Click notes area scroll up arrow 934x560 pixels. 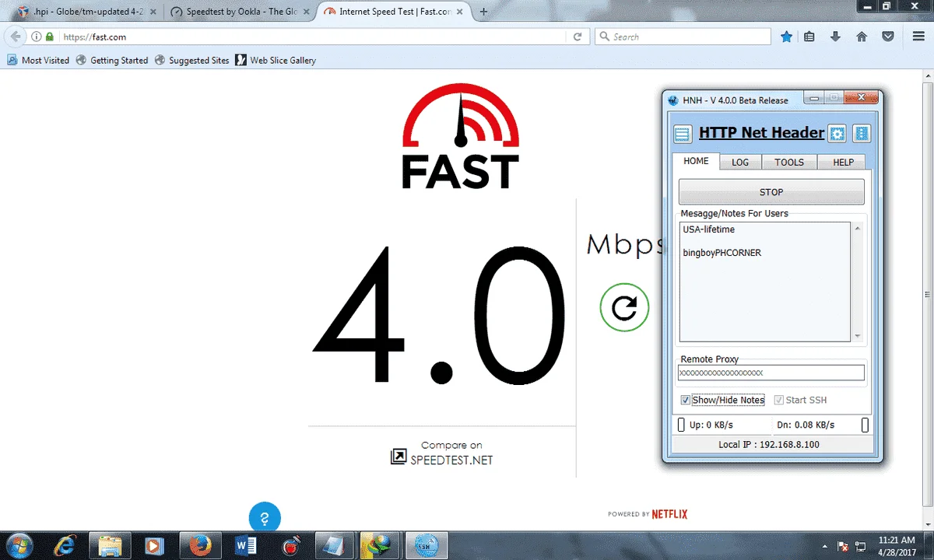(x=858, y=229)
